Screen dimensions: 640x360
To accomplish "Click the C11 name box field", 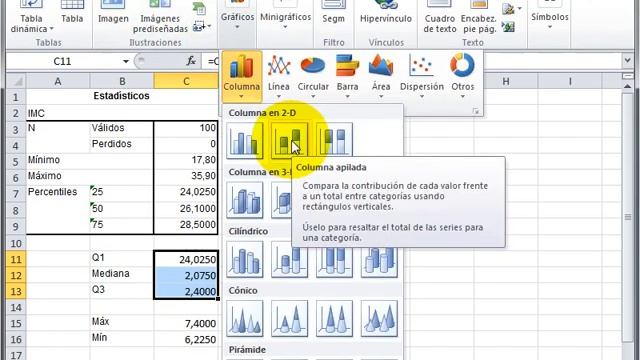I will 63,61.
